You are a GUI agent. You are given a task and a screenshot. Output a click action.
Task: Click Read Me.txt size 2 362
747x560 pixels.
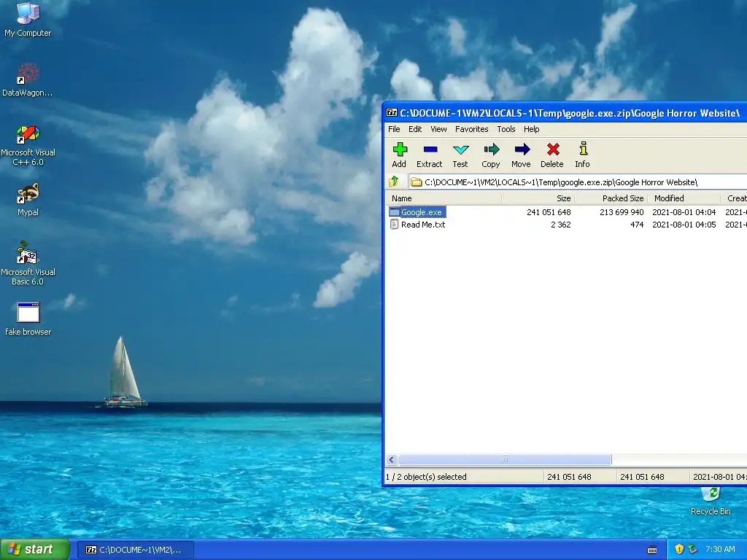pyautogui.click(x=561, y=225)
